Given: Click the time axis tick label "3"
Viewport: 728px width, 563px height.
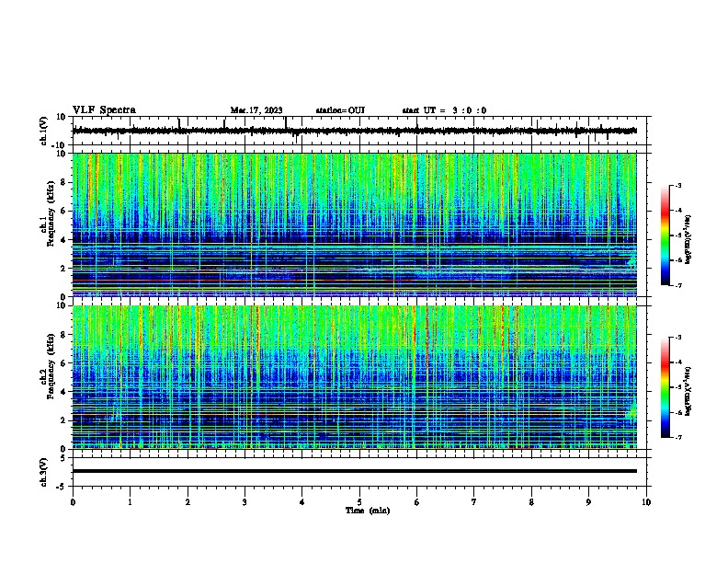Looking at the screenshot, I should [245, 502].
